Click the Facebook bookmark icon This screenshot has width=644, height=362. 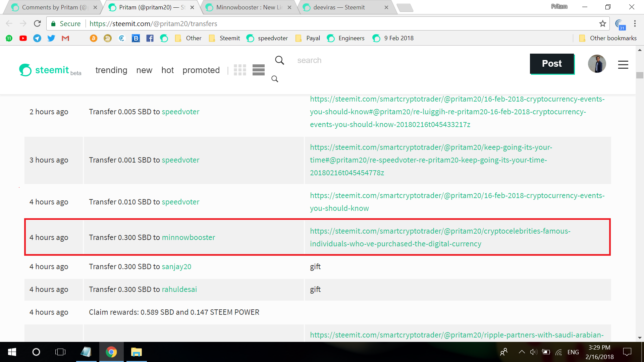(x=150, y=38)
